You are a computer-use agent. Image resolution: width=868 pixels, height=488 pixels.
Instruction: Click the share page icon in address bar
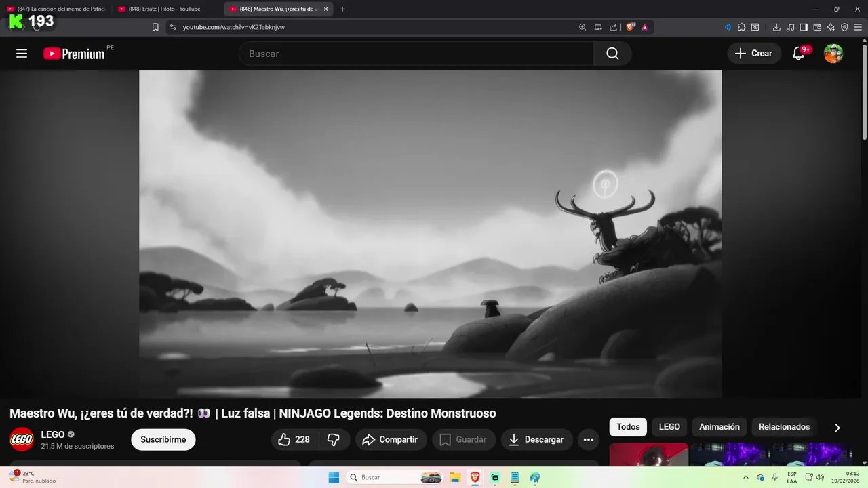point(613,27)
